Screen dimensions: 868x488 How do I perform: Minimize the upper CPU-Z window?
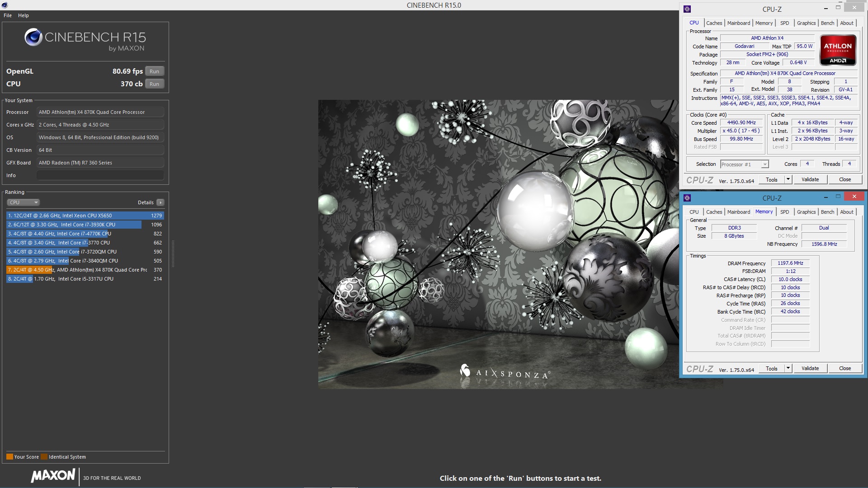826,8
